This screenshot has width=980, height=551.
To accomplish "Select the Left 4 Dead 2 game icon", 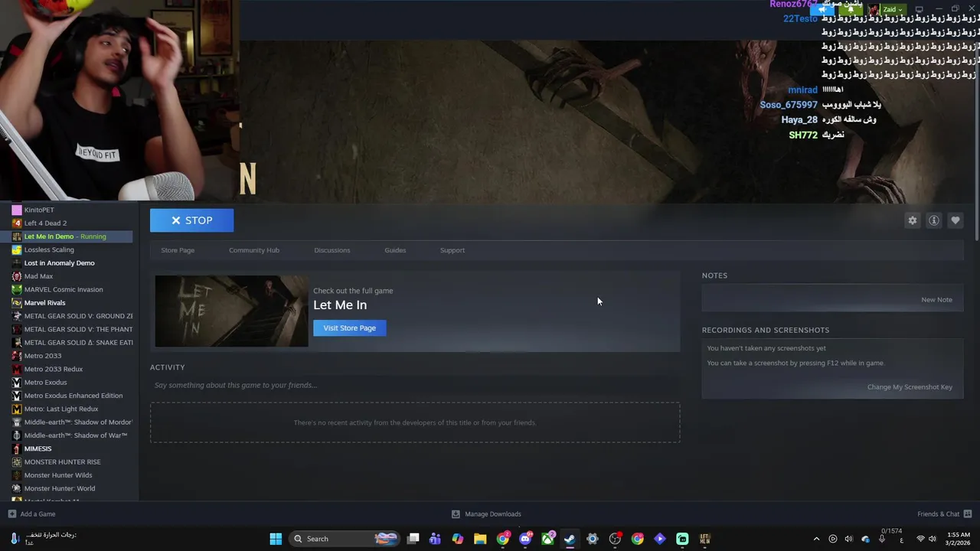I will pos(17,223).
